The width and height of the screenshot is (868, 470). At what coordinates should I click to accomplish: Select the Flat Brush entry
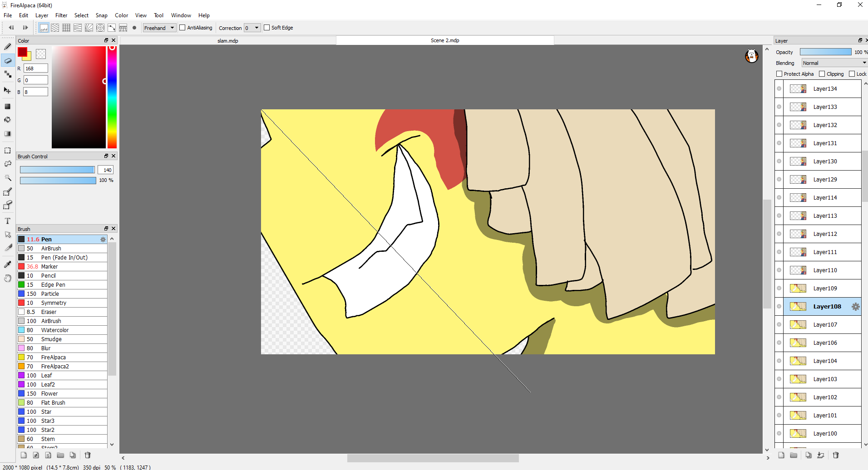[63, 403]
